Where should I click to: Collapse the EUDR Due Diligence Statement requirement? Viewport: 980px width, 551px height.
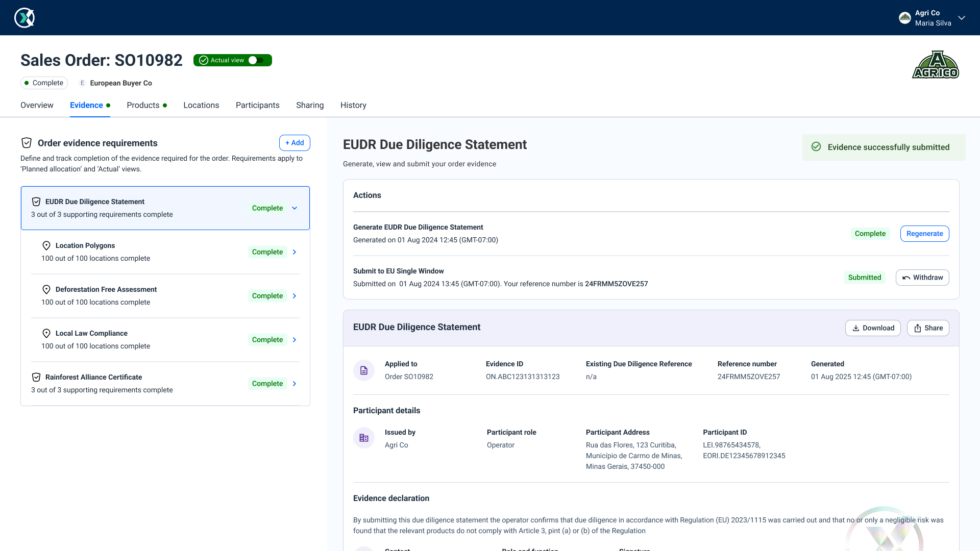pos(295,208)
